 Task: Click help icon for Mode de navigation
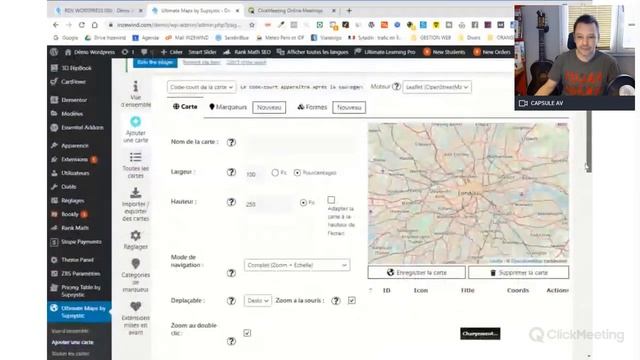[x=231, y=273]
